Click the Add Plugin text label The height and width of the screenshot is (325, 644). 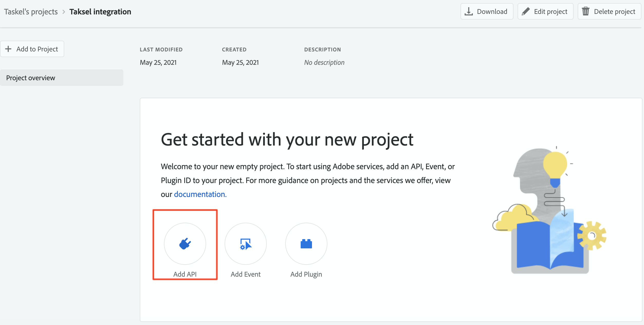[306, 274]
